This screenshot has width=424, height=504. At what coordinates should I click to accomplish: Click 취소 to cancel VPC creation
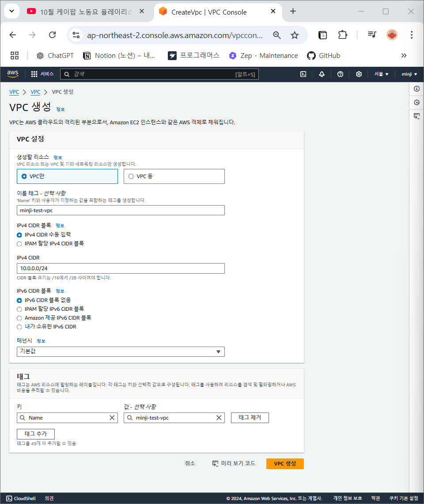point(190,463)
